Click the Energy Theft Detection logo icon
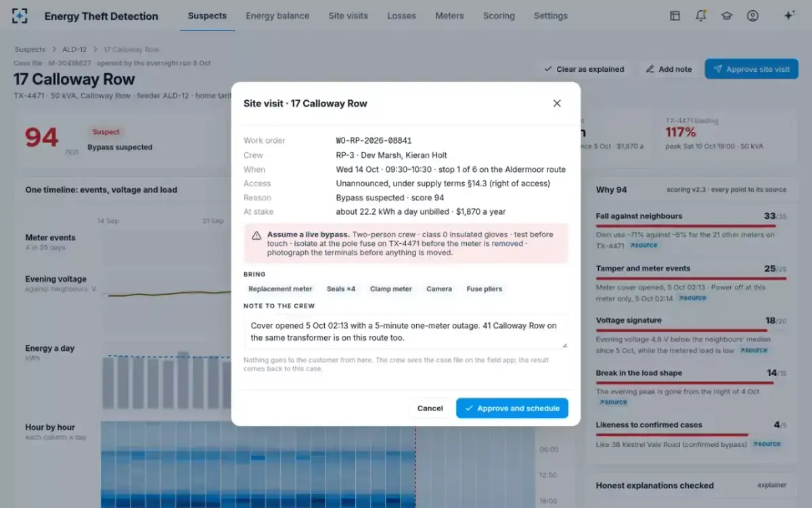 pos(20,16)
